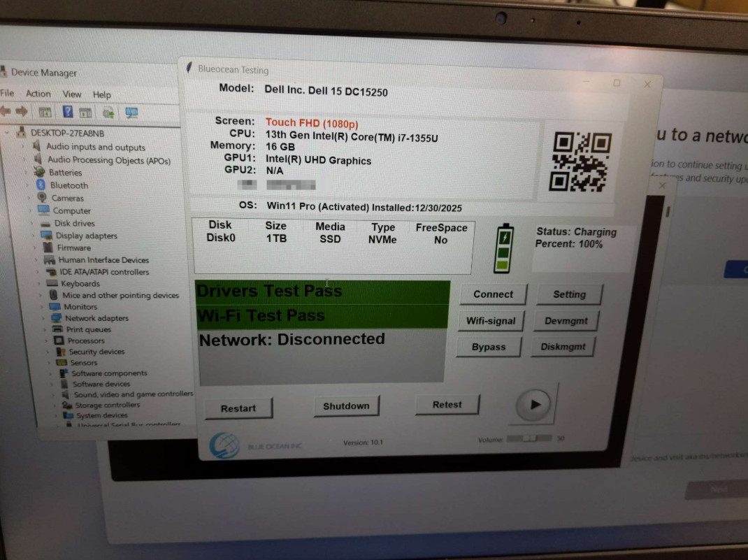Click the Connect button
748x560 pixels.
point(494,294)
